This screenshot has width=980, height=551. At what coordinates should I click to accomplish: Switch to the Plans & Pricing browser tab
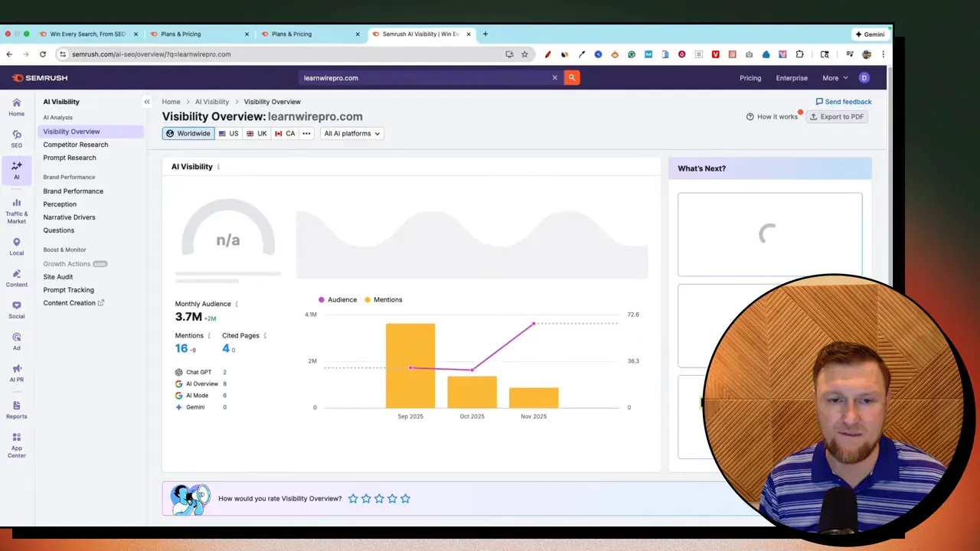coord(181,34)
